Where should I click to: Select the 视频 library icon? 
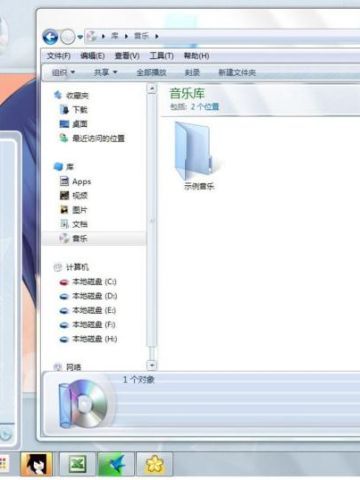pyautogui.click(x=64, y=195)
